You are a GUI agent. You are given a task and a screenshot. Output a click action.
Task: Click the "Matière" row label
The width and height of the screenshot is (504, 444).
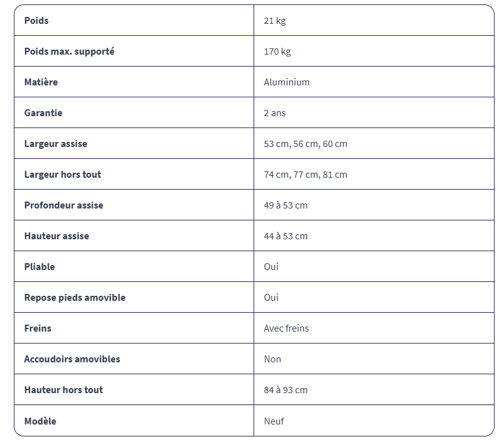click(x=41, y=82)
